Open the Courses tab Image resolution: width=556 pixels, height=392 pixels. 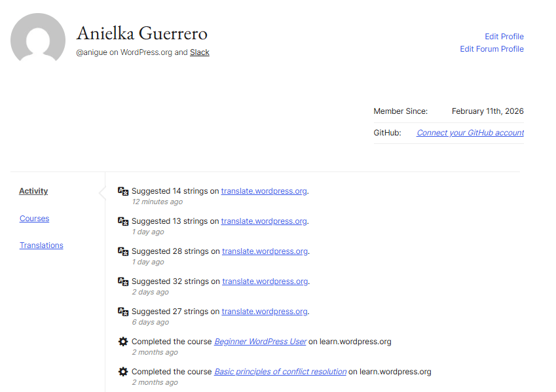(x=34, y=219)
